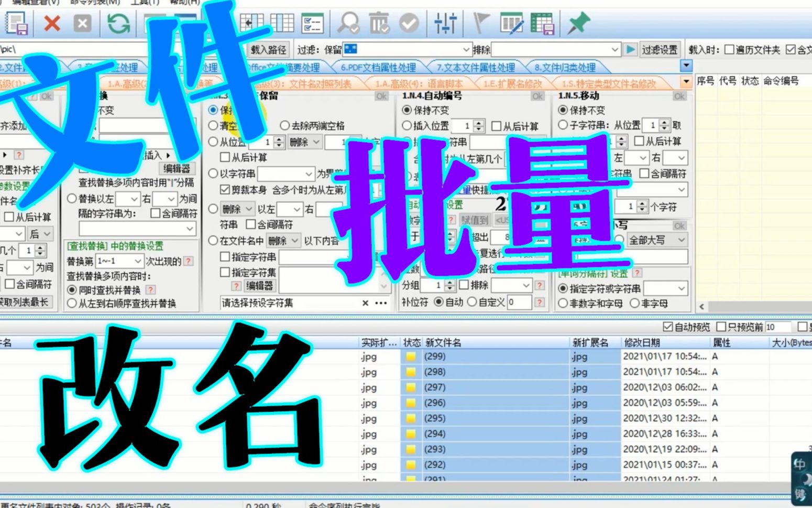Viewport: 812px width, 508px height.
Task: Click the table with save disk icon
Action: (x=542, y=24)
